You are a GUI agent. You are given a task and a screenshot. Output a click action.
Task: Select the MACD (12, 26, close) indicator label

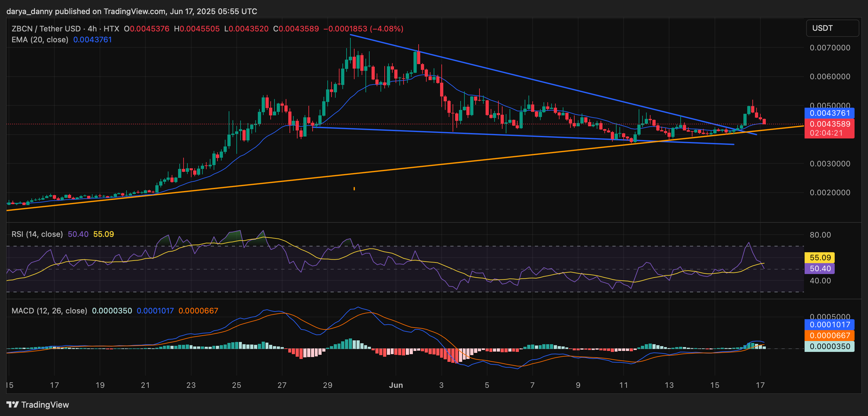pos(49,311)
